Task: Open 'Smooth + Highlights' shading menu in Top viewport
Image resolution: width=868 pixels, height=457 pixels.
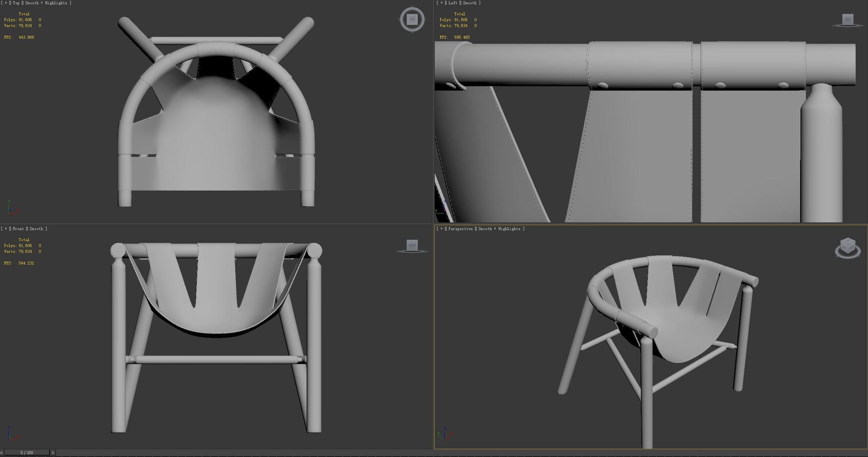Action: (46, 3)
